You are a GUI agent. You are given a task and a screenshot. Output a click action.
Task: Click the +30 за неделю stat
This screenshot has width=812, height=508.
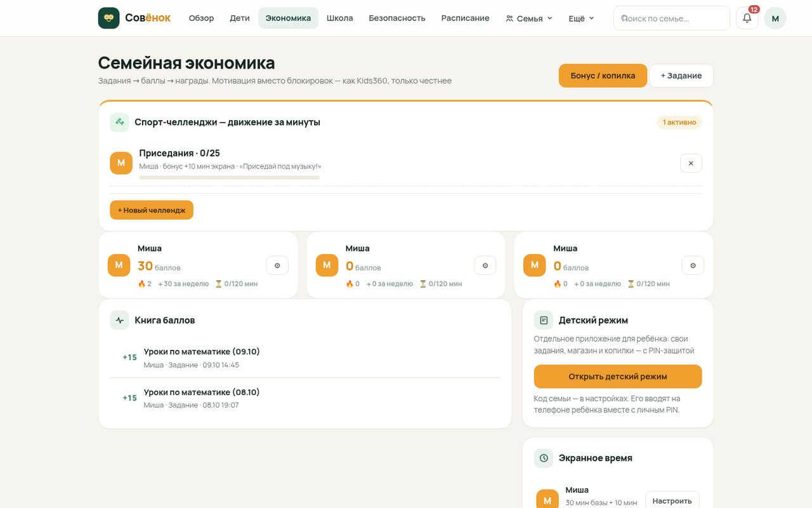pyautogui.click(x=183, y=284)
